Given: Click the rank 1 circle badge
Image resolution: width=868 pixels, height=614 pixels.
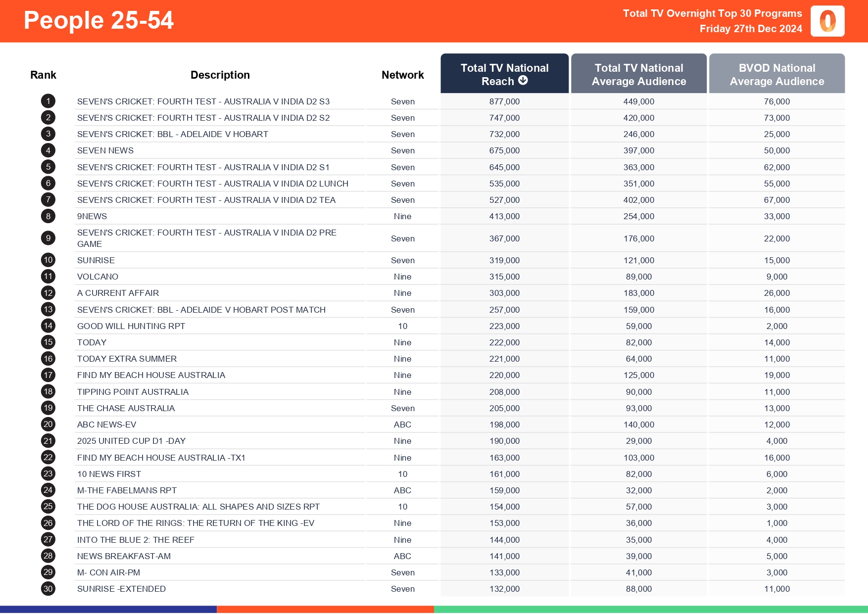Looking at the screenshot, I should pyautogui.click(x=48, y=101).
